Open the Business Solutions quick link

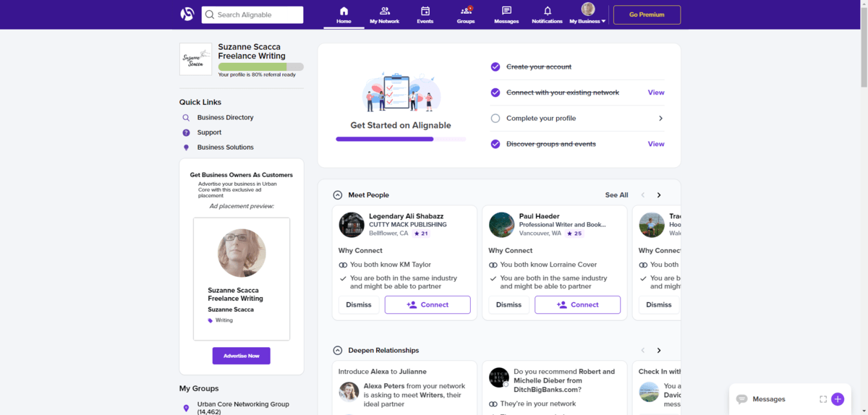pos(225,147)
